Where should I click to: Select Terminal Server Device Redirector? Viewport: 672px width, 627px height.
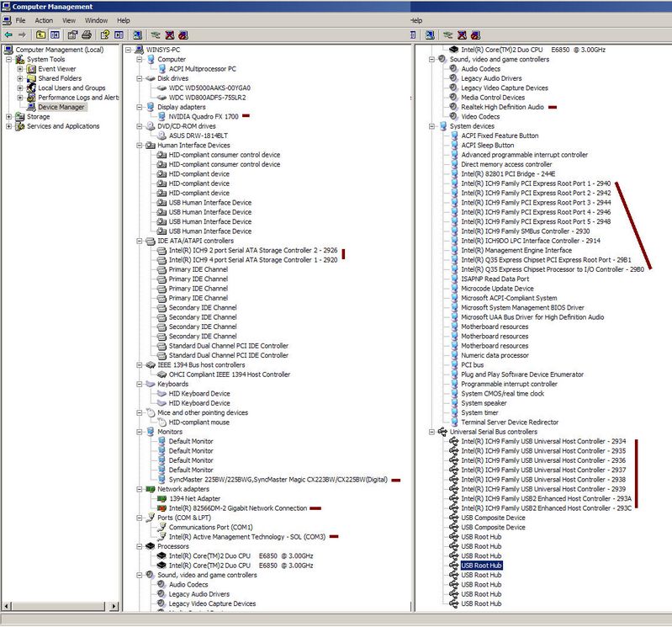pos(510,422)
